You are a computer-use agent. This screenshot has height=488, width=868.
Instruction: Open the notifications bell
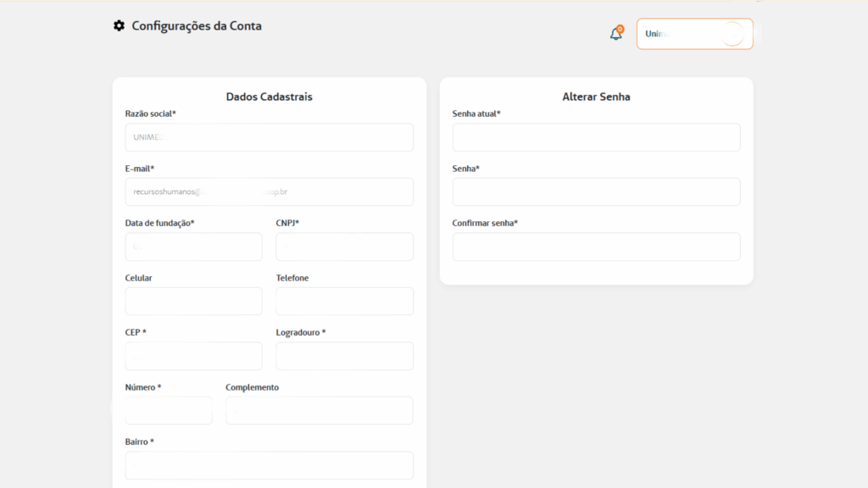click(x=616, y=34)
